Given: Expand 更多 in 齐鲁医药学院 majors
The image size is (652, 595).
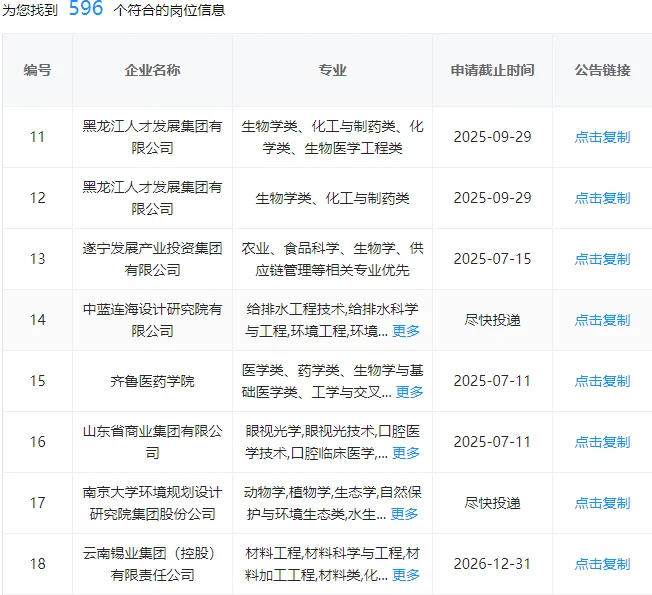Looking at the screenshot, I should [x=409, y=392].
